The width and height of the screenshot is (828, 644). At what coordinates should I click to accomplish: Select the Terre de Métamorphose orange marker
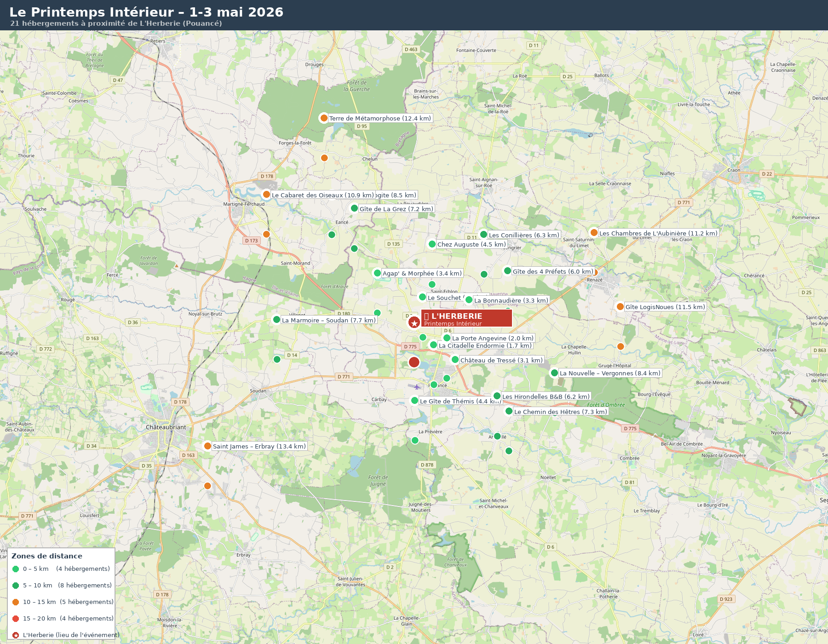[x=324, y=118]
